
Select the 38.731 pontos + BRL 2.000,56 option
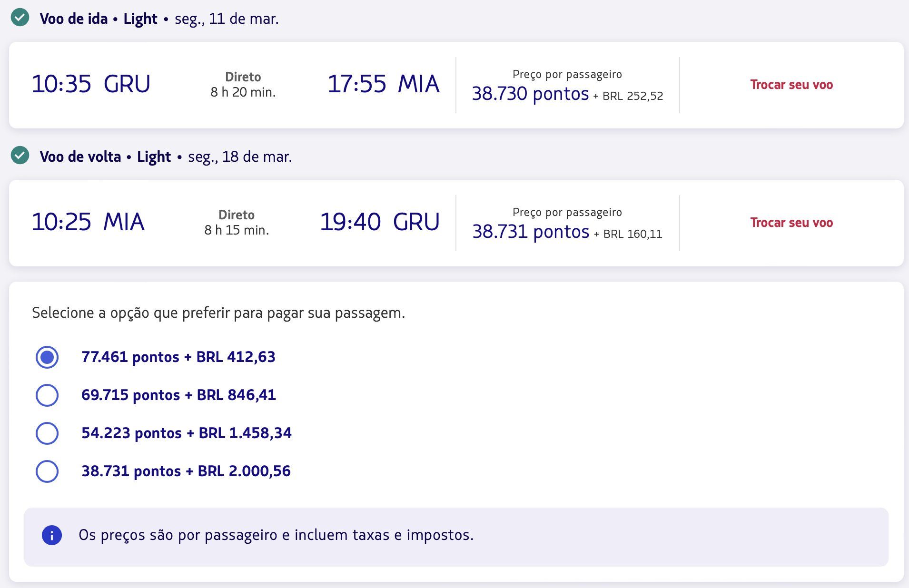pyautogui.click(x=47, y=471)
